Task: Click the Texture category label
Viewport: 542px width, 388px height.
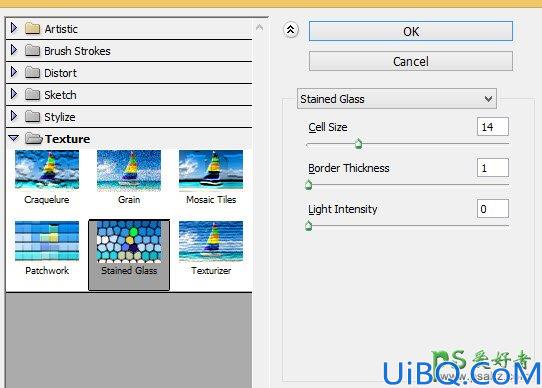Action: (x=67, y=139)
